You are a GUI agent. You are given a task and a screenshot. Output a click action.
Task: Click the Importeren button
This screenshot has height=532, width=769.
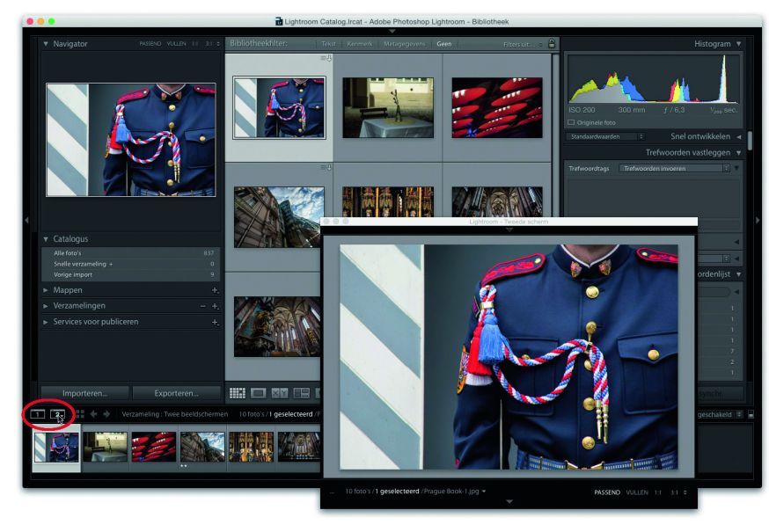pos(84,393)
